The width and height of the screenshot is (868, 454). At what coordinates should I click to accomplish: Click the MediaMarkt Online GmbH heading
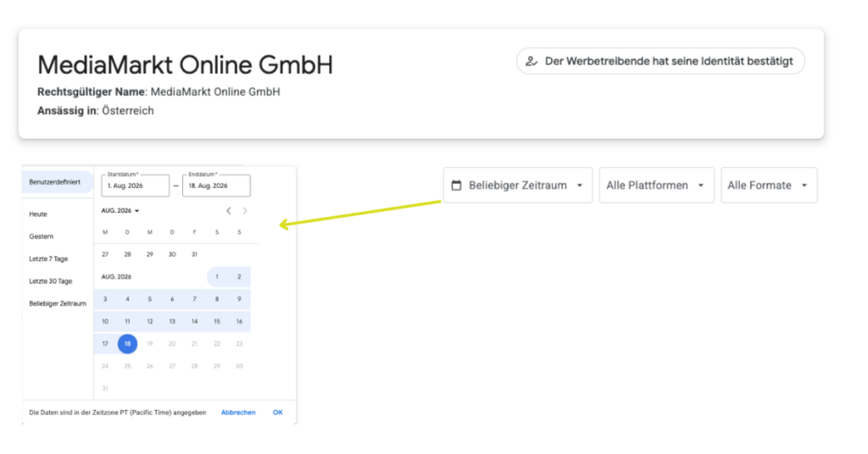(x=185, y=64)
